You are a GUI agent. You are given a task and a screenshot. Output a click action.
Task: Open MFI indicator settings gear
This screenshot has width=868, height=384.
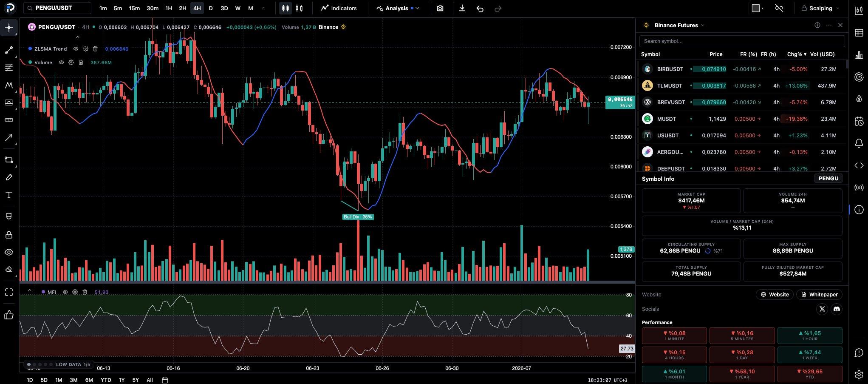tap(75, 292)
